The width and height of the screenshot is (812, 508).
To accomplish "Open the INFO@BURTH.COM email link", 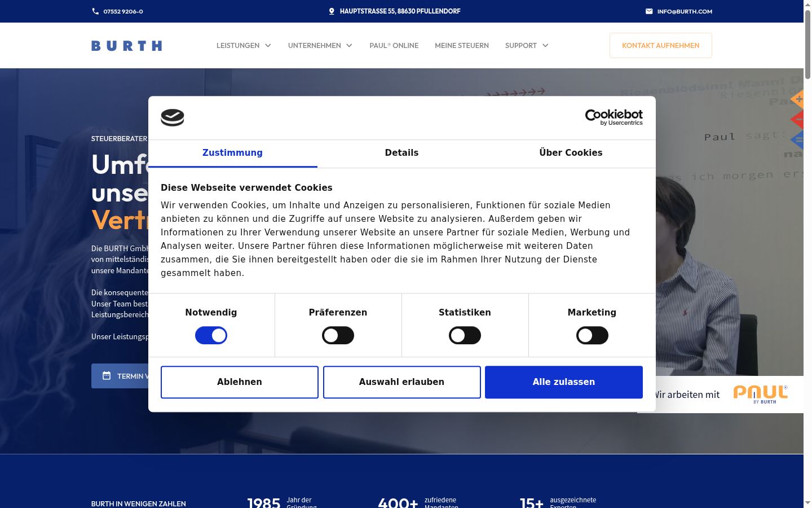I will [685, 11].
